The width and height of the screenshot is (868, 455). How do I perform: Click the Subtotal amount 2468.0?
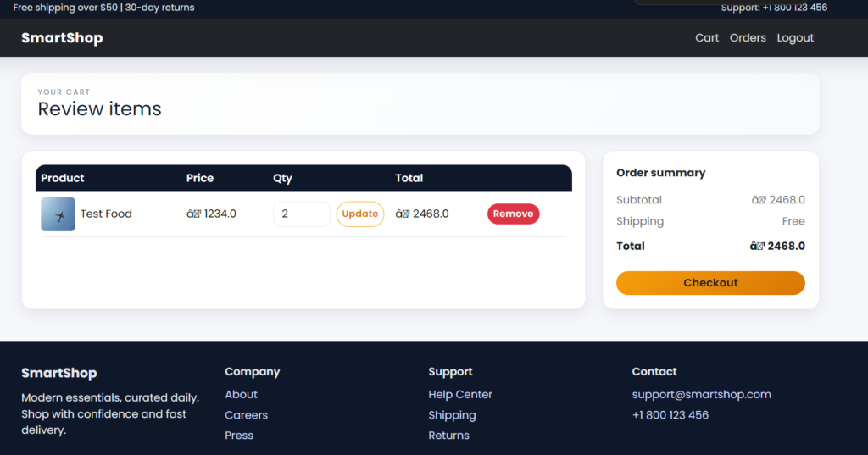pyautogui.click(x=778, y=200)
